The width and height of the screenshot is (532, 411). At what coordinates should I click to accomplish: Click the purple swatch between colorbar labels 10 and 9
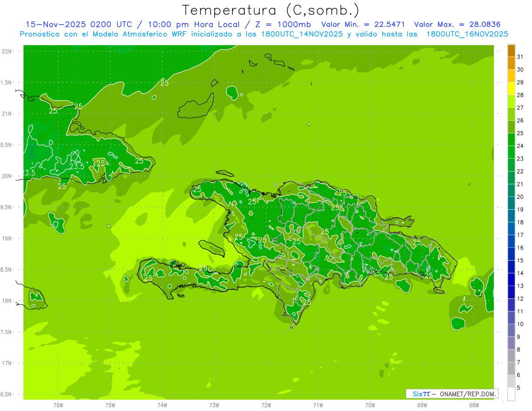pyautogui.click(x=511, y=330)
